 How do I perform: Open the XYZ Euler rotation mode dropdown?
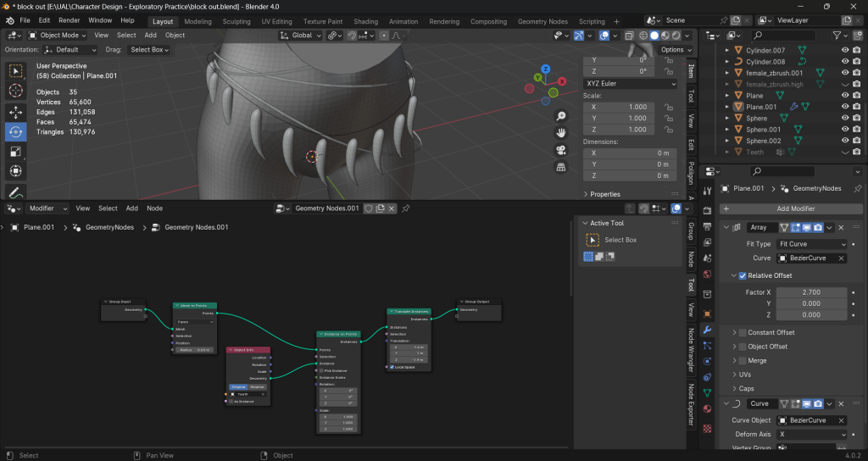(x=630, y=84)
